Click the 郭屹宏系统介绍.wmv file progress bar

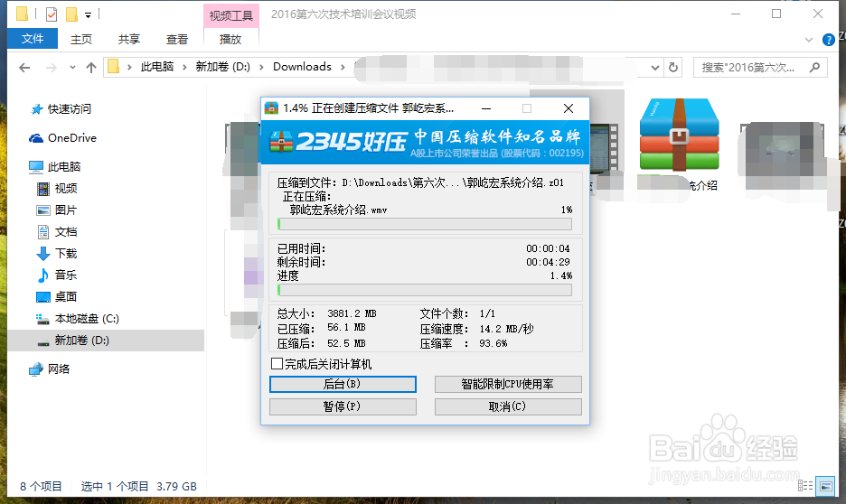[x=425, y=224]
